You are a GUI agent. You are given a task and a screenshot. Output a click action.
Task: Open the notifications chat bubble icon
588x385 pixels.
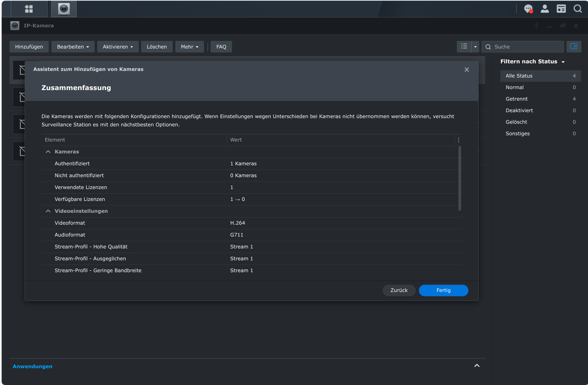[528, 9]
